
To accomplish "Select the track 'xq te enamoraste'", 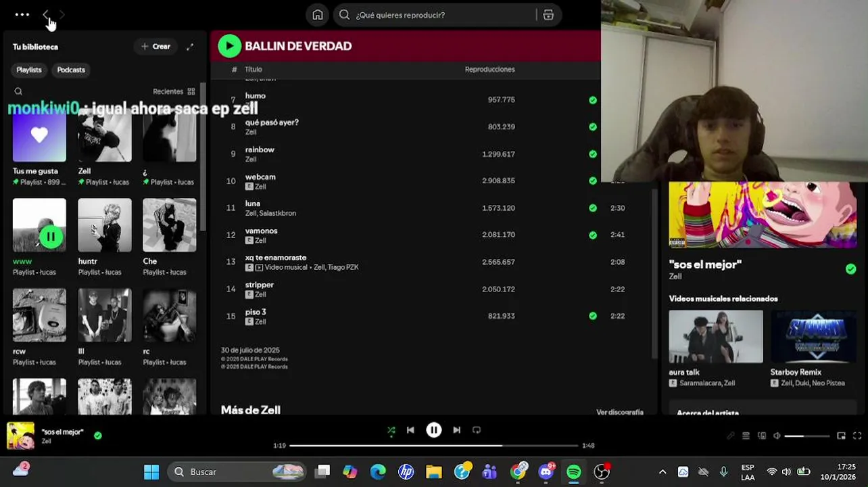I will pyautogui.click(x=276, y=258).
